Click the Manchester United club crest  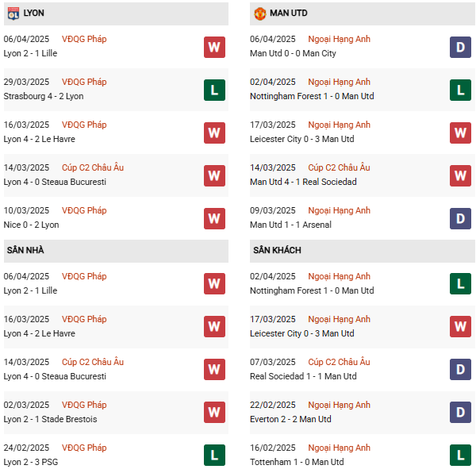(x=259, y=13)
